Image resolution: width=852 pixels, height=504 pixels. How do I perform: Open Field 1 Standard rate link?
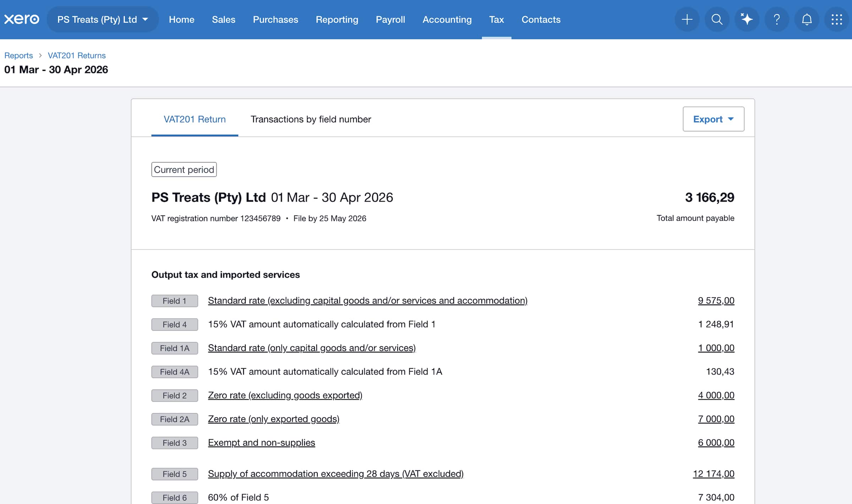point(367,301)
